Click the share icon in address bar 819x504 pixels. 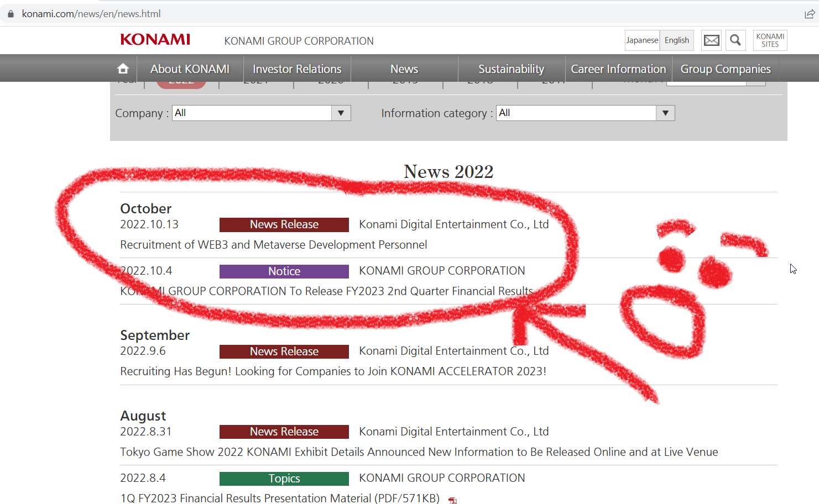tap(810, 14)
